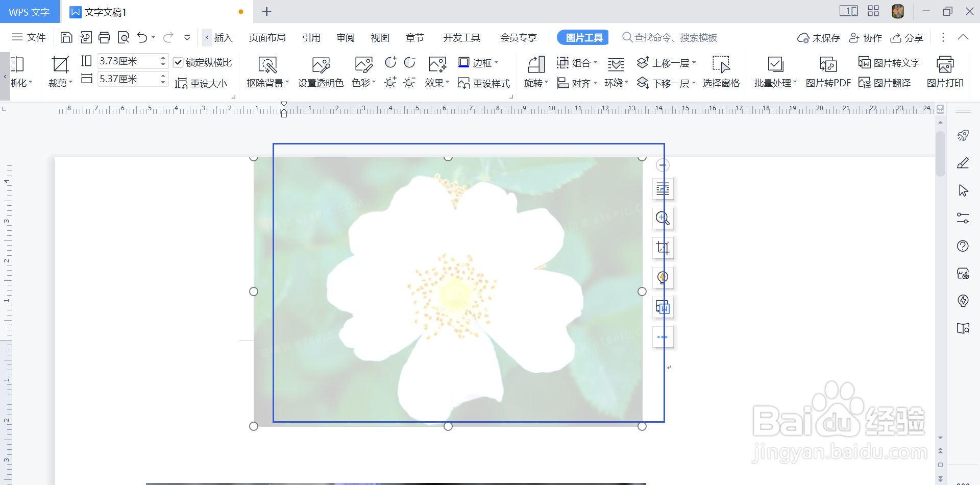Image resolution: width=980 pixels, height=485 pixels.
Task: Open Remove Background (抠除背景) tool
Action: tap(267, 72)
